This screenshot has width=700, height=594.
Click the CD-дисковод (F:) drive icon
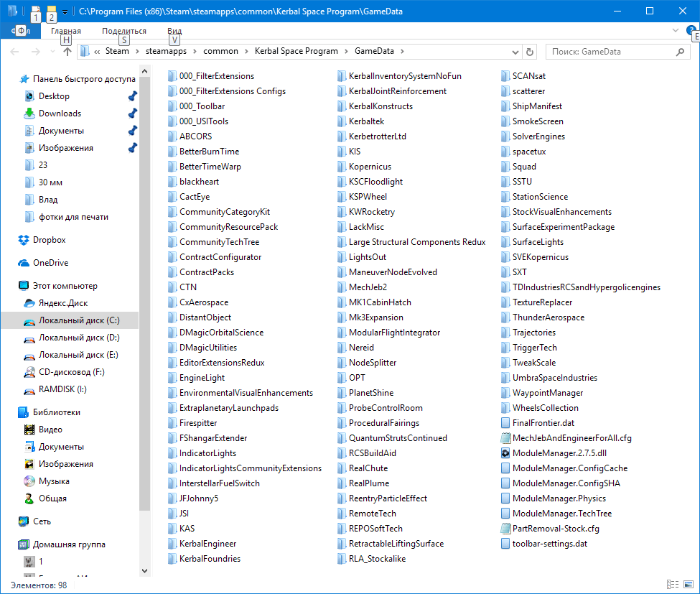pyautogui.click(x=29, y=372)
